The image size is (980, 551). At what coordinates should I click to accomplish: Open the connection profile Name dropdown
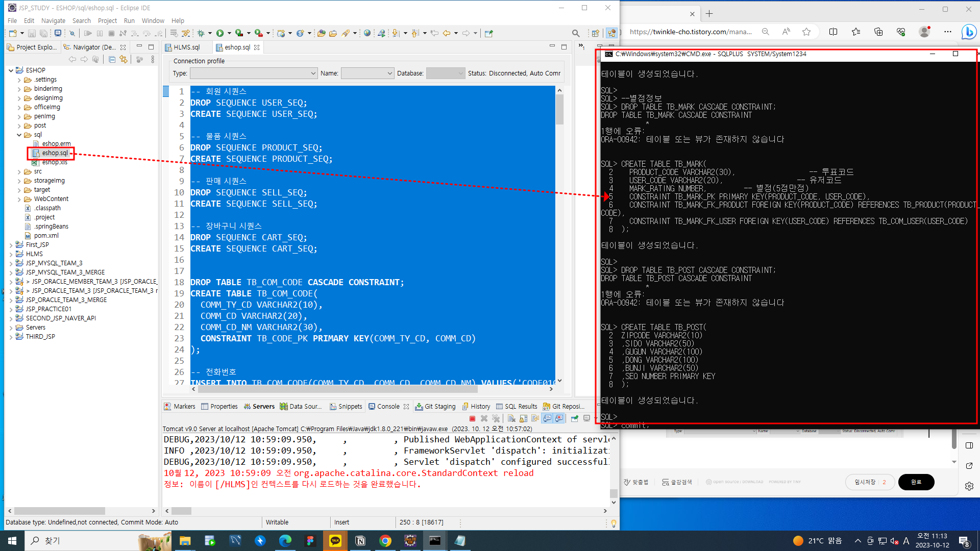[x=367, y=73]
